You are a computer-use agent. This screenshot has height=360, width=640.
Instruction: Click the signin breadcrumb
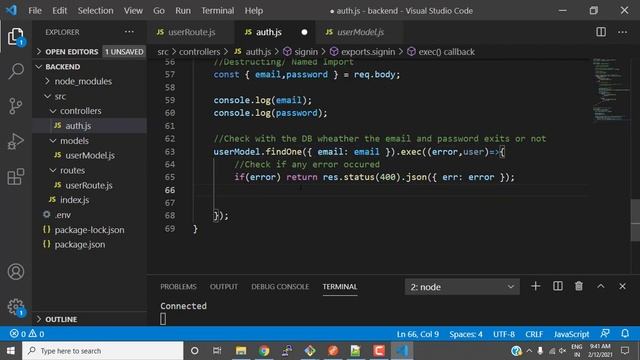[x=300, y=52]
